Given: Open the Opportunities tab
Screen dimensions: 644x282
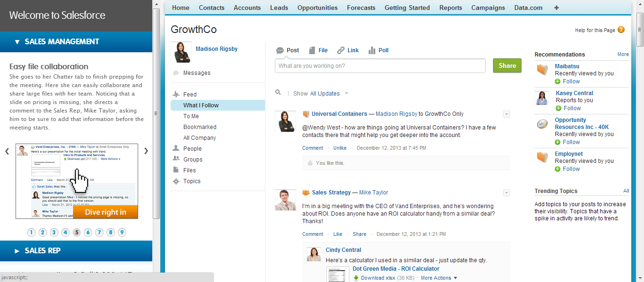Looking at the screenshot, I should (x=317, y=8).
